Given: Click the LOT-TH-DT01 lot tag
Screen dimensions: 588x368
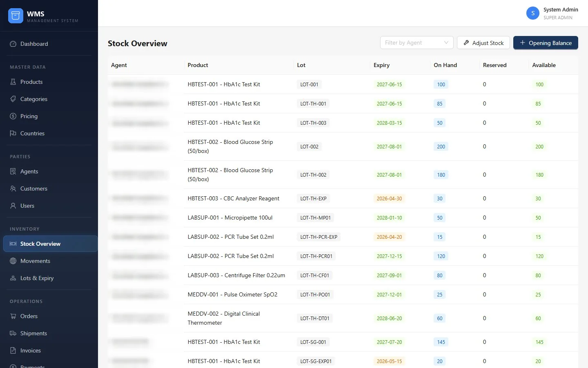Looking at the screenshot, I should point(314,318).
